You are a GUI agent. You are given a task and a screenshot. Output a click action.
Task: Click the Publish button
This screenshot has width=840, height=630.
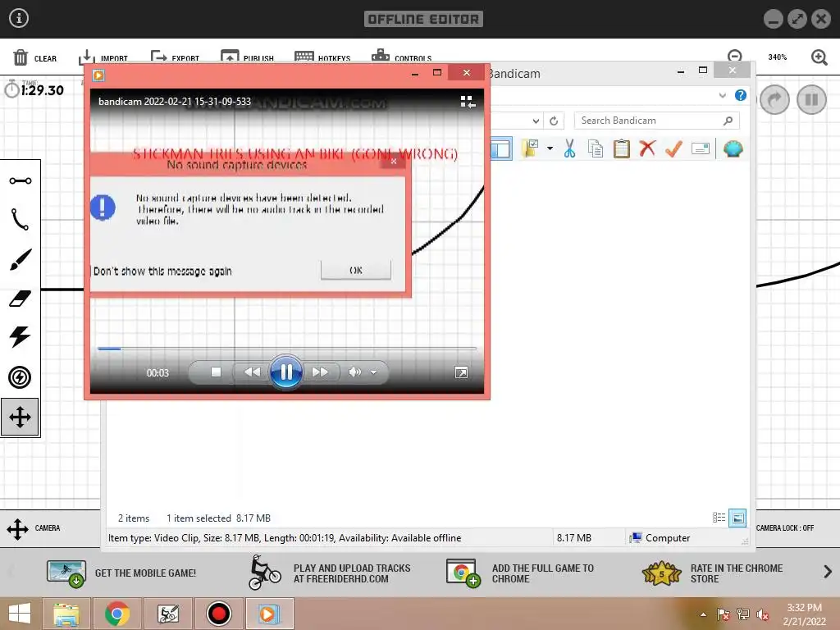coord(247,58)
